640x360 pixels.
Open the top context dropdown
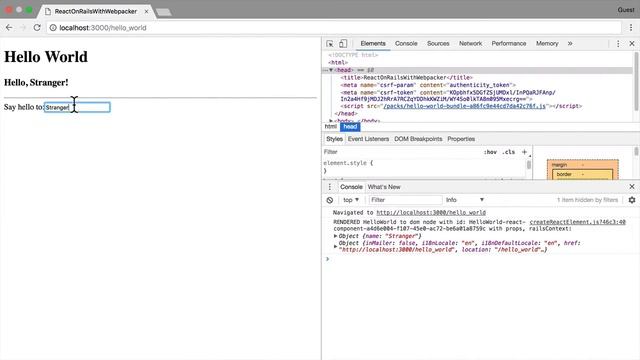tap(351, 200)
